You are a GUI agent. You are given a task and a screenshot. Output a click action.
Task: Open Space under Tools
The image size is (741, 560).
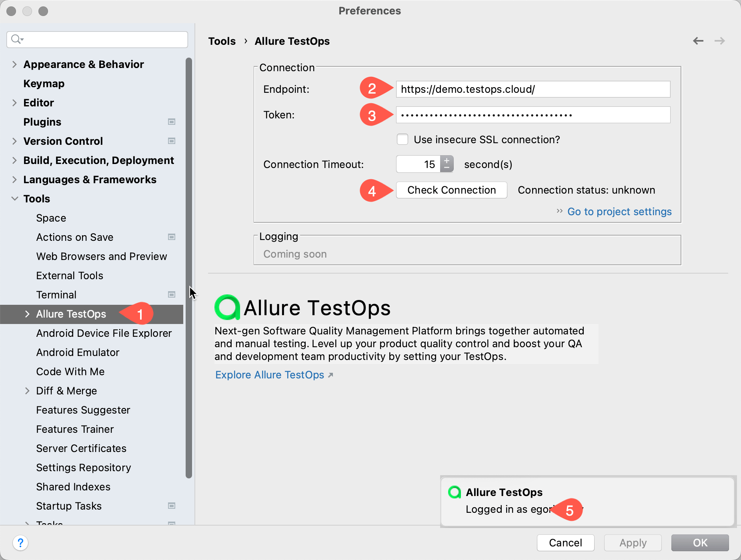[x=51, y=218]
